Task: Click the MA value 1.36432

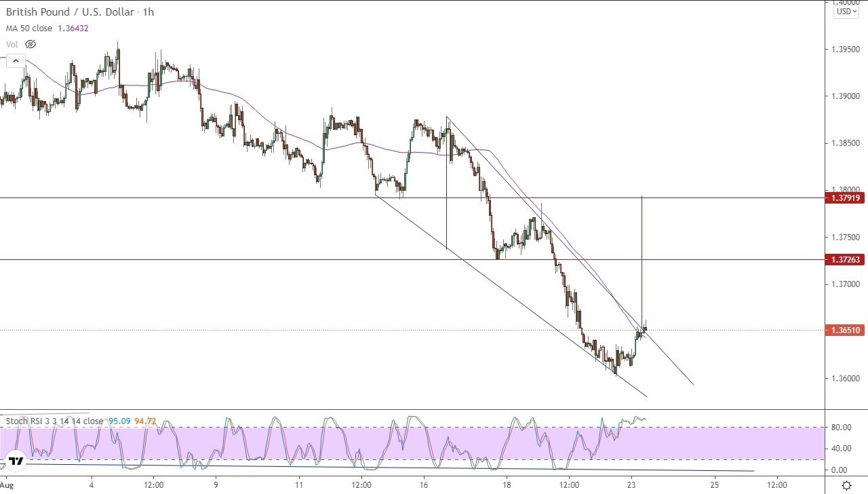Action: click(73, 28)
